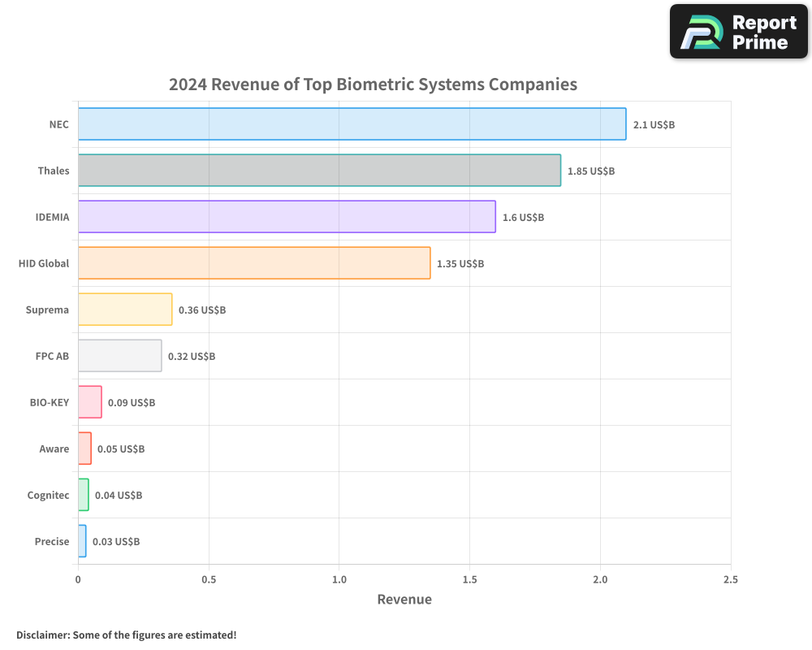Click the Cognitec green bar
812x650 pixels.
(x=83, y=495)
